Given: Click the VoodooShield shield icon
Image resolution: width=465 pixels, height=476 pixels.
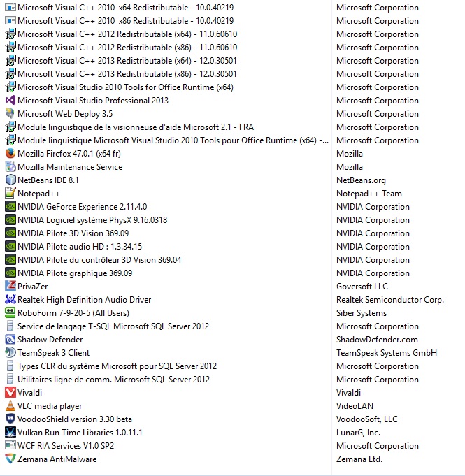Looking at the screenshot, I should (10, 419).
